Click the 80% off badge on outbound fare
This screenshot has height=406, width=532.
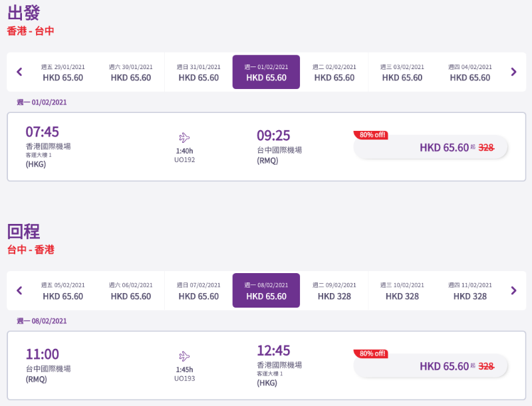(x=371, y=135)
